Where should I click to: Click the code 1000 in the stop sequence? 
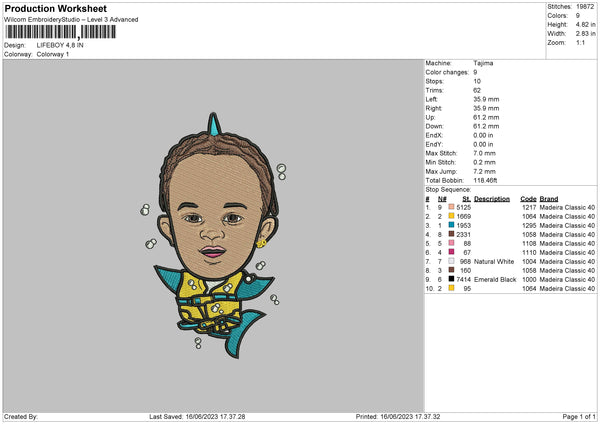pyautogui.click(x=529, y=279)
